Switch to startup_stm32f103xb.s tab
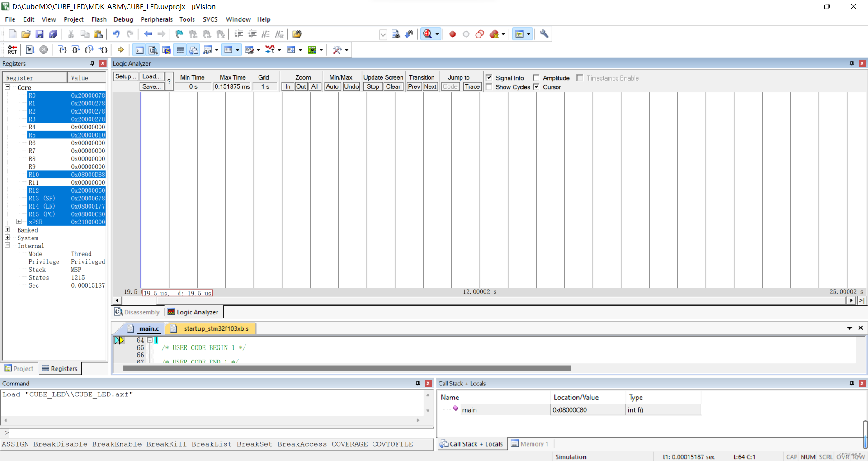Viewport: 868px width, 461px height. click(211, 328)
